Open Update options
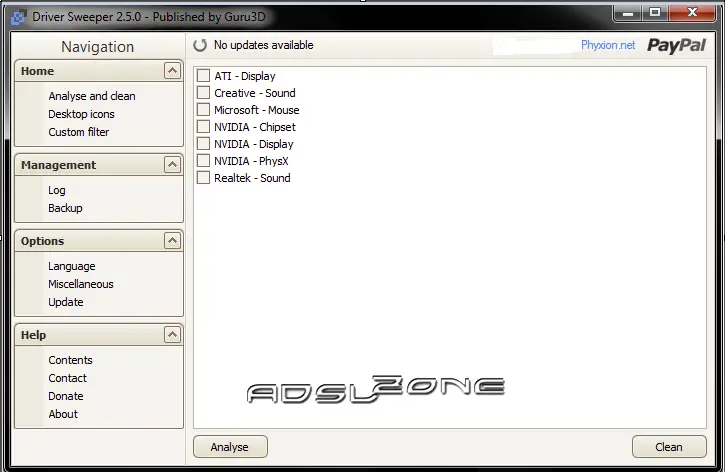Viewport: 725px width, 472px height. [66, 302]
